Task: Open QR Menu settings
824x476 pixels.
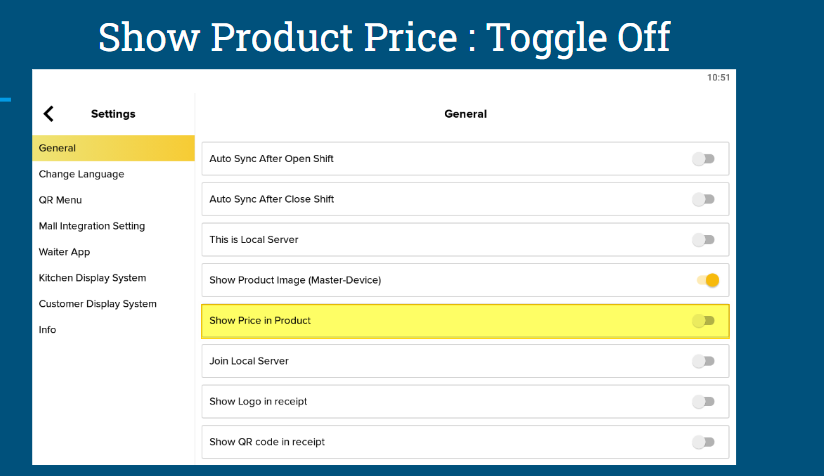Action: point(60,200)
